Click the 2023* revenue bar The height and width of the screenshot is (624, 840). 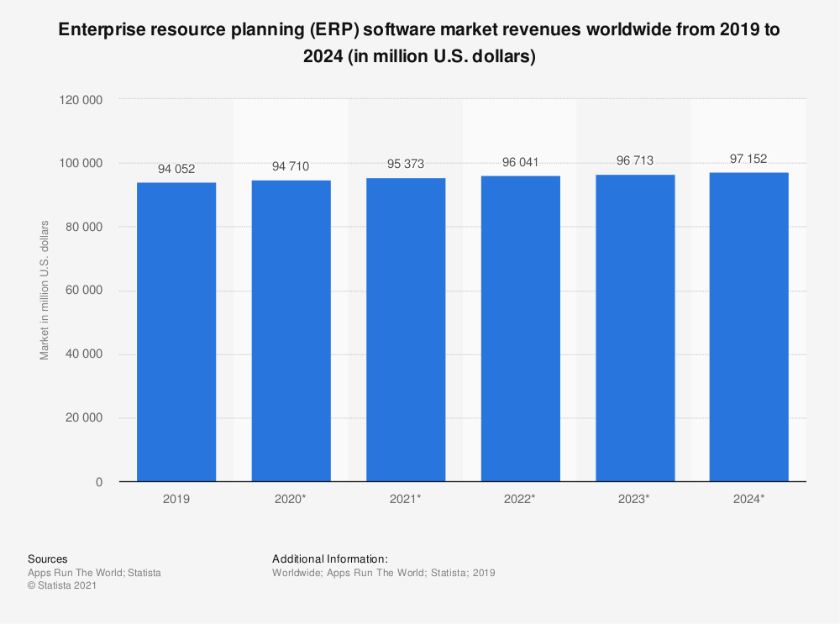pos(634,328)
